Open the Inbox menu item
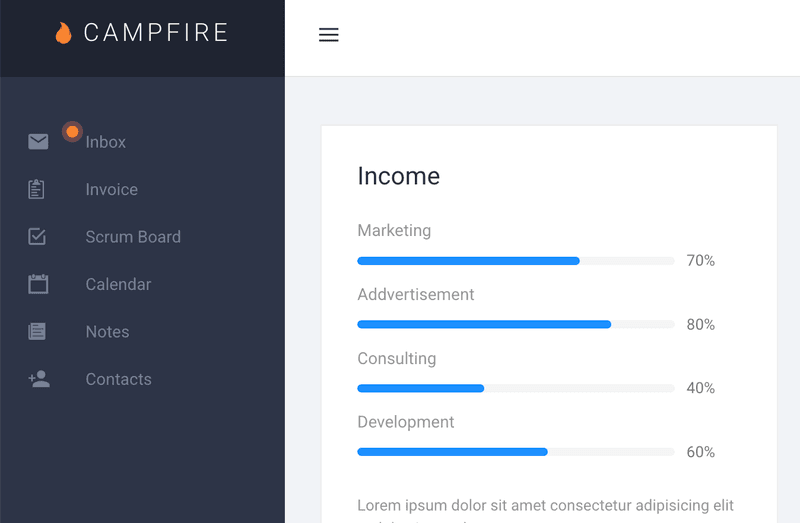 (106, 142)
